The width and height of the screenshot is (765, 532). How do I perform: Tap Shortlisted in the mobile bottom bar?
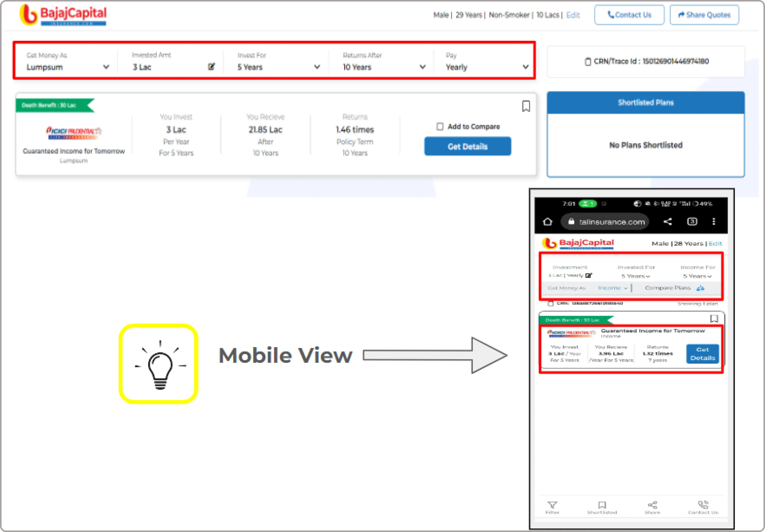(602, 508)
